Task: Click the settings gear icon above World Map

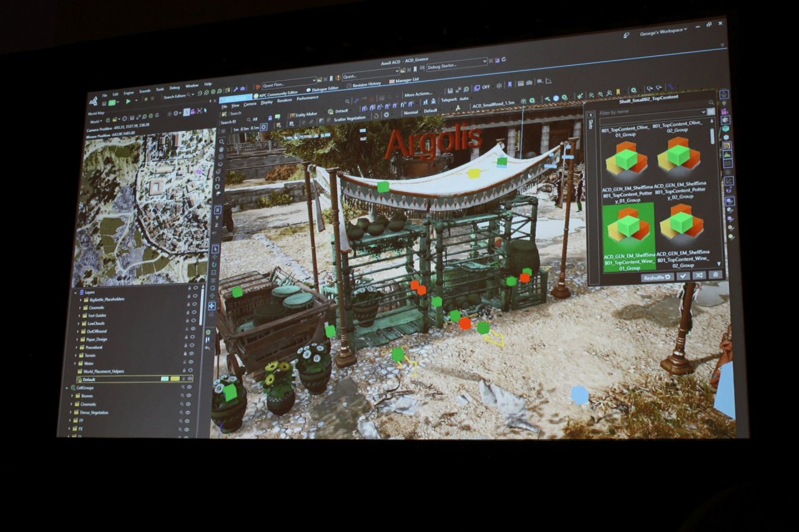Action: tap(175, 113)
